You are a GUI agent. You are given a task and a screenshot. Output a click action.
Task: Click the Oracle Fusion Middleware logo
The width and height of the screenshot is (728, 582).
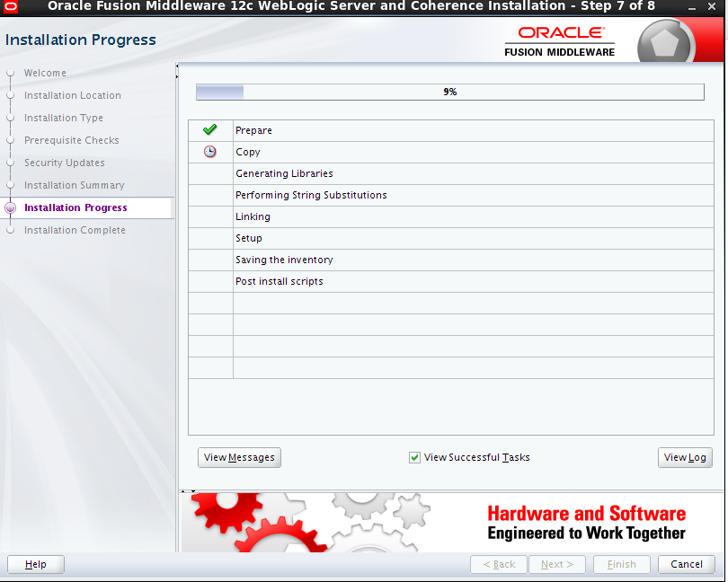point(559,42)
